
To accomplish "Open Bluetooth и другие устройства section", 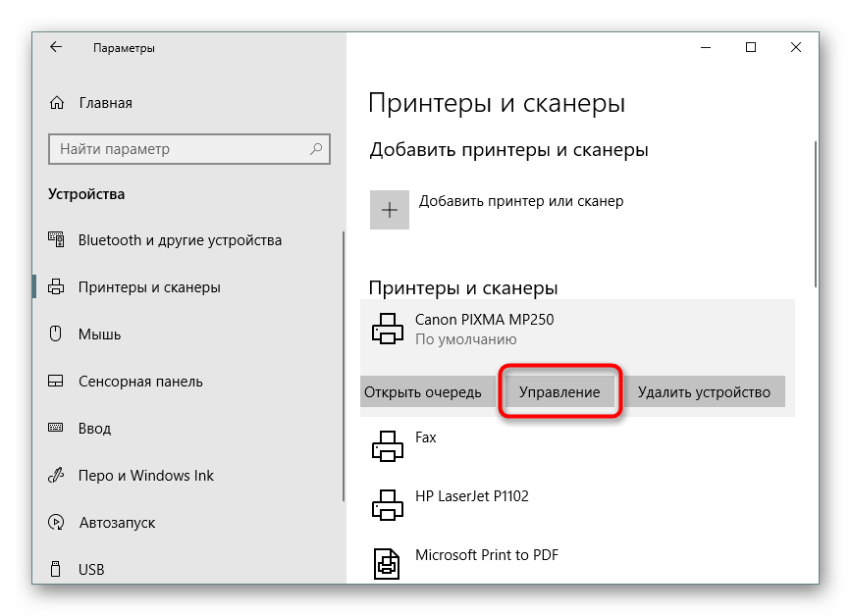I will point(179,240).
